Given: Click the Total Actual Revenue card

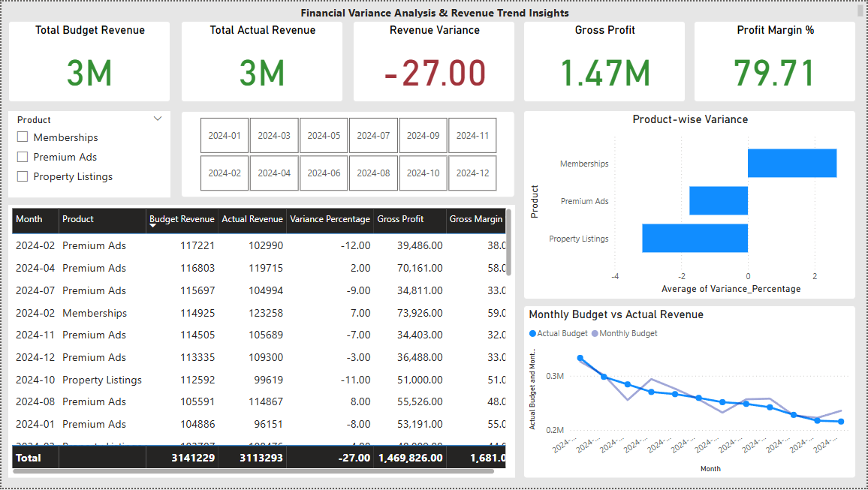Looking at the screenshot, I should [x=261, y=61].
